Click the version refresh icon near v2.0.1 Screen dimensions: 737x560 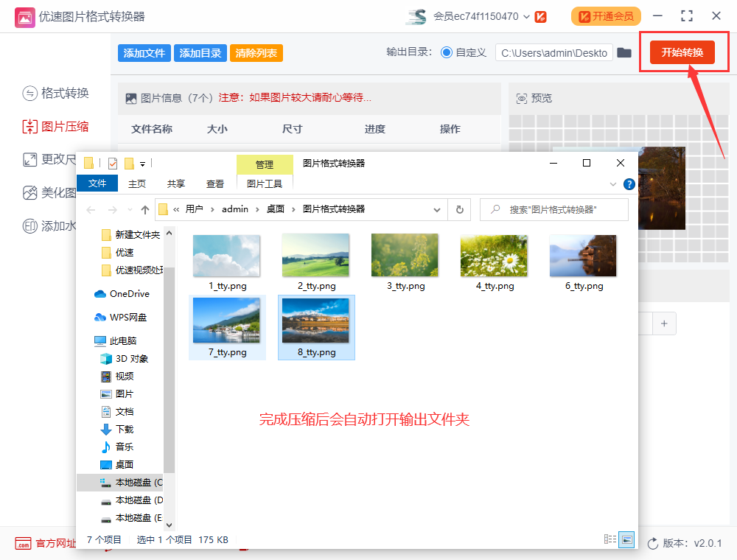(654, 543)
